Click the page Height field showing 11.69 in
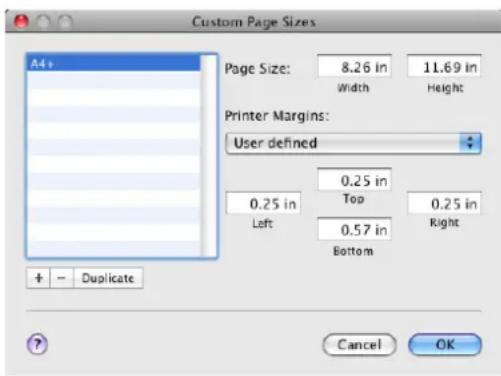The image size is (501, 376). [x=444, y=66]
